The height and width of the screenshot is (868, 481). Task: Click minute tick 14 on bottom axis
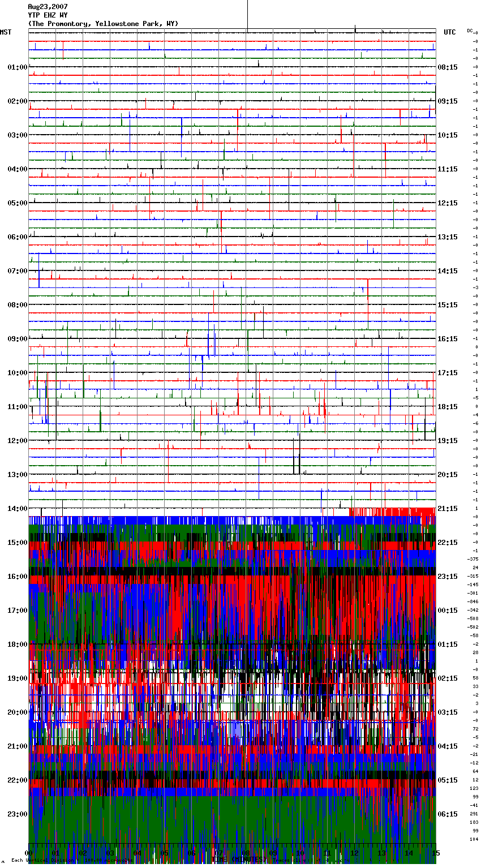point(409,853)
